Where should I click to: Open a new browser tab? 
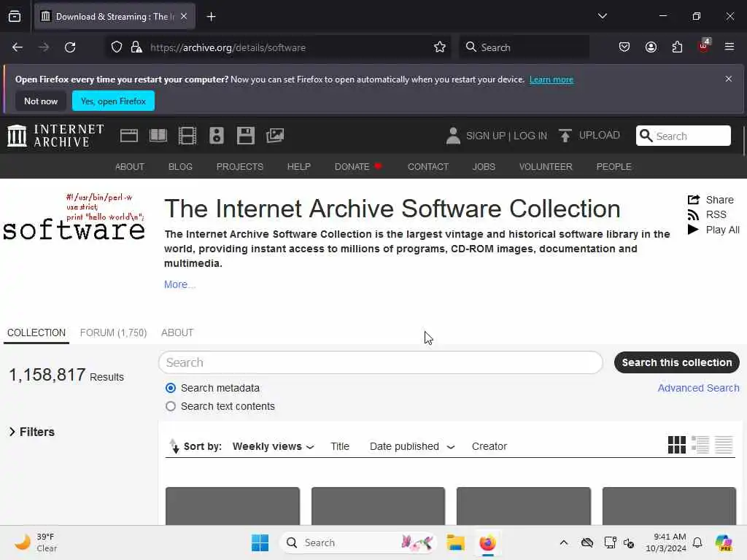pyautogui.click(x=211, y=17)
